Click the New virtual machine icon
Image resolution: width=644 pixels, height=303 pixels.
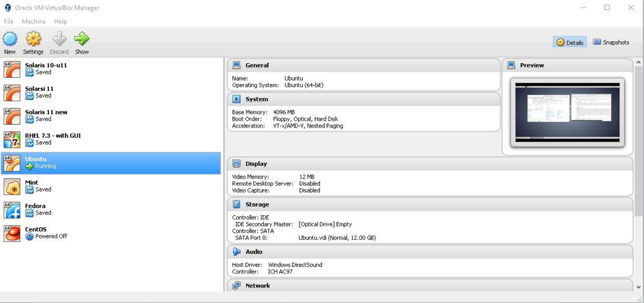pos(10,39)
